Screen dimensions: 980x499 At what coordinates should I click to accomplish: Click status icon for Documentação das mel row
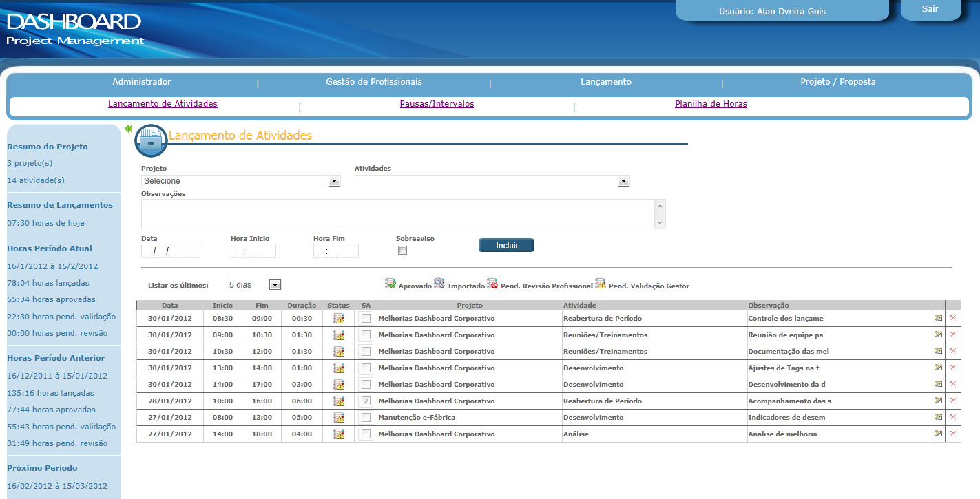click(339, 351)
